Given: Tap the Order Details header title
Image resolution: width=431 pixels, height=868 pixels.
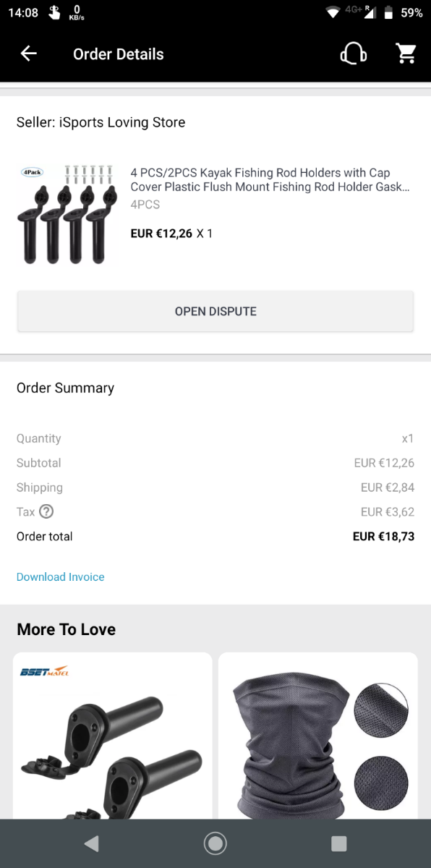Looking at the screenshot, I should (x=119, y=54).
